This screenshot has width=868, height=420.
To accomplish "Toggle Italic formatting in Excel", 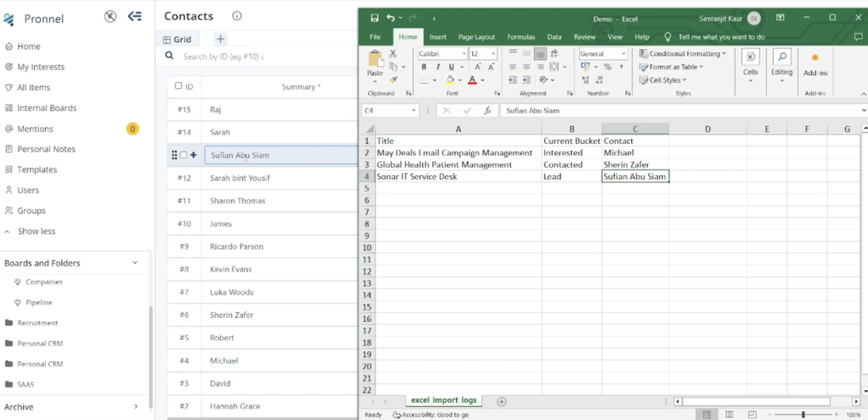I will pyautogui.click(x=438, y=67).
